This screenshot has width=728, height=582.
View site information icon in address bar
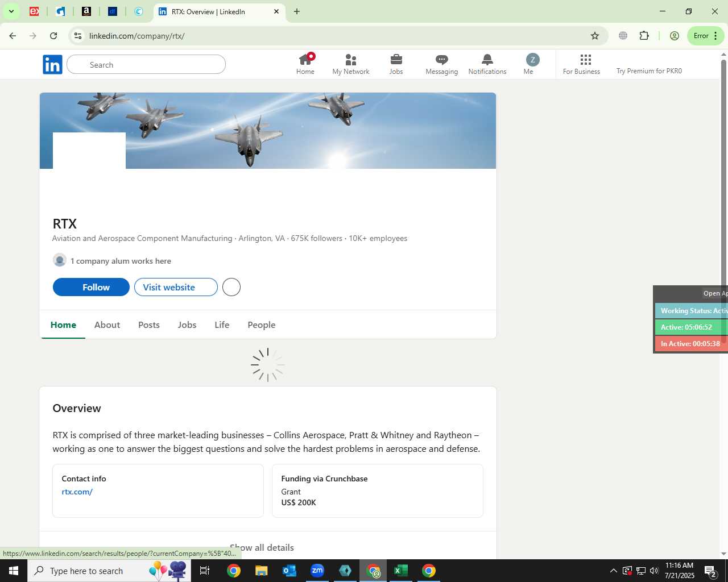pyautogui.click(x=78, y=36)
